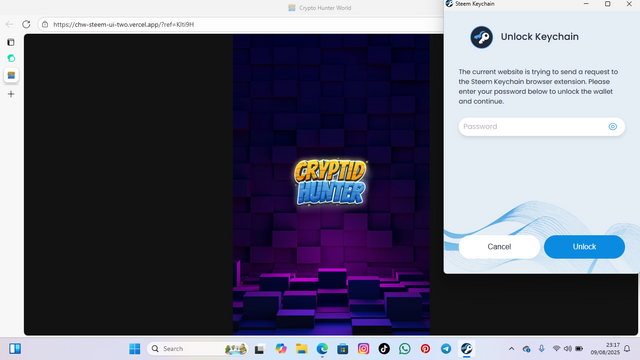This screenshot has width=640, height=360.
Task: Close the Steem Keychain window
Action: (x=629, y=4)
